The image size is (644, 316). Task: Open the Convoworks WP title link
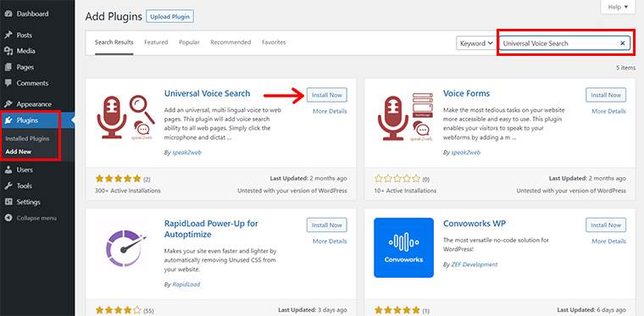[x=475, y=224]
